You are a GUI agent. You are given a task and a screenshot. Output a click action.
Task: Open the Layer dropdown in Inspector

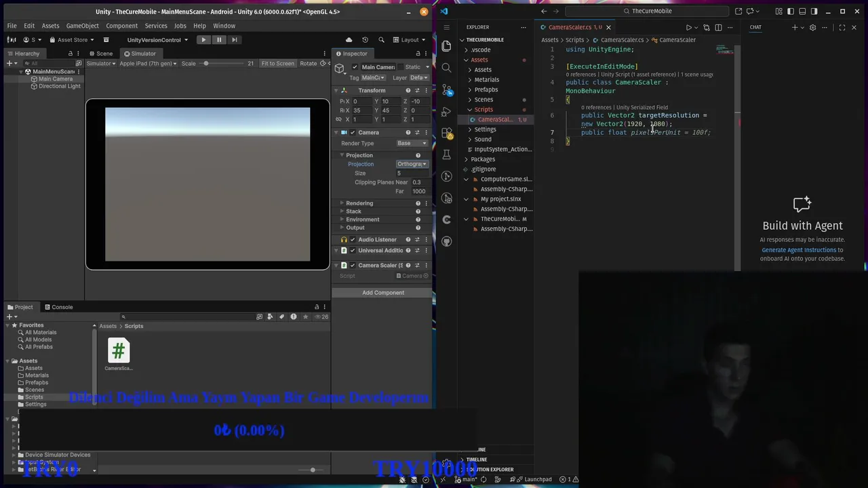pyautogui.click(x=419, y=77)
